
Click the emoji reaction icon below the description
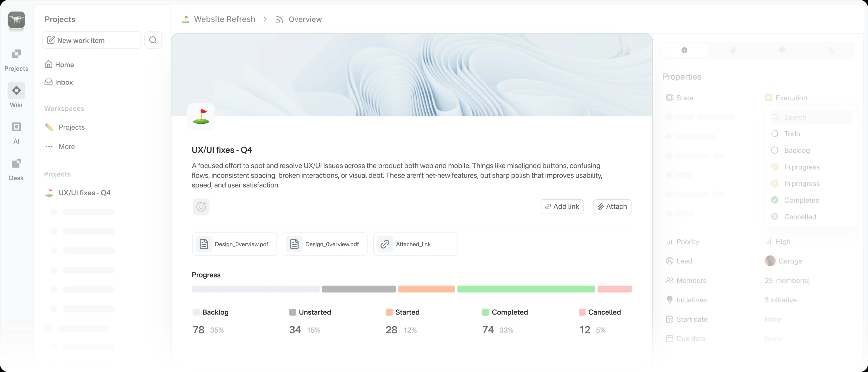click(201, 206)
